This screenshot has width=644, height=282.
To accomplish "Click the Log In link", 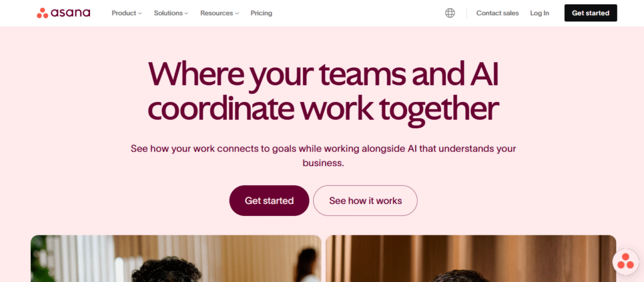I will [x=540, y=13].
